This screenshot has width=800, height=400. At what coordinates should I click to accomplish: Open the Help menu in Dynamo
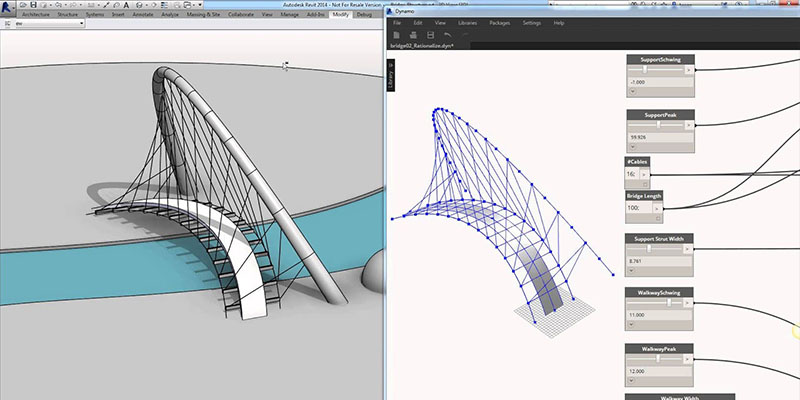click(x=559, y=23)
